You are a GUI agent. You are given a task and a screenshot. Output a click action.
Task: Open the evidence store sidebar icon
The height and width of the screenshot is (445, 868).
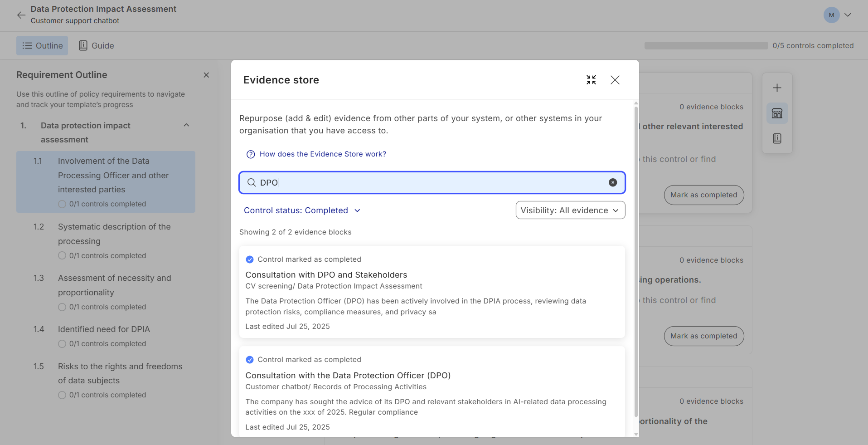(x=777, y=113)
